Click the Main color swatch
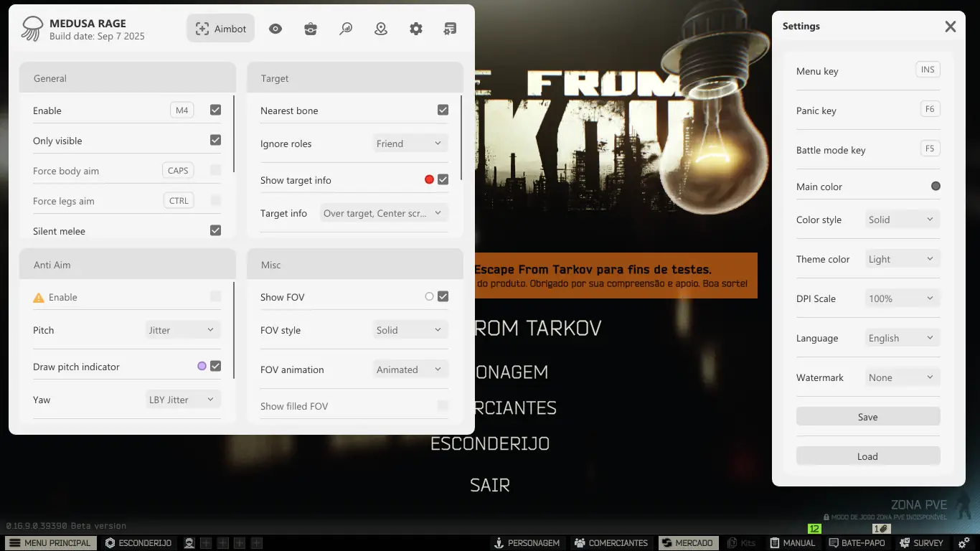Image resolution: width=980 pixels, height=551 pixels. [x=936, y=187]
